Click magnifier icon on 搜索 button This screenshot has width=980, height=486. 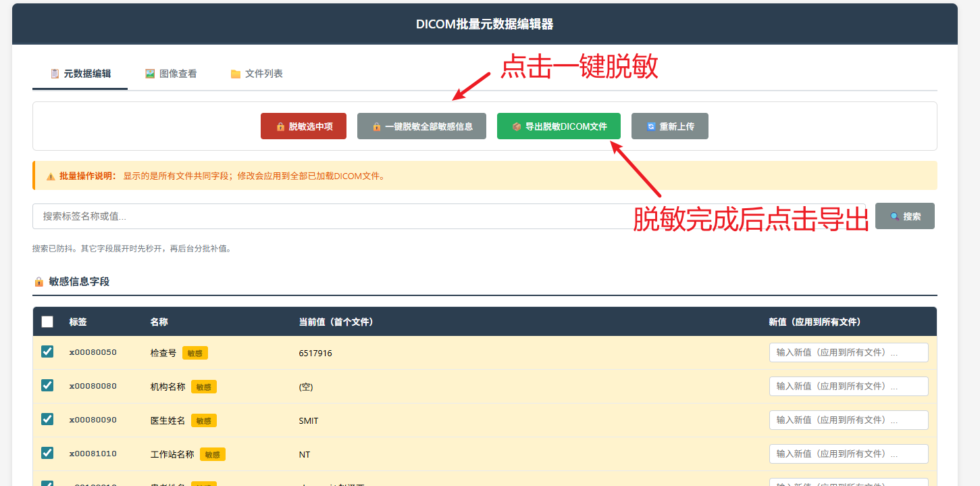[x=894, y=216]
